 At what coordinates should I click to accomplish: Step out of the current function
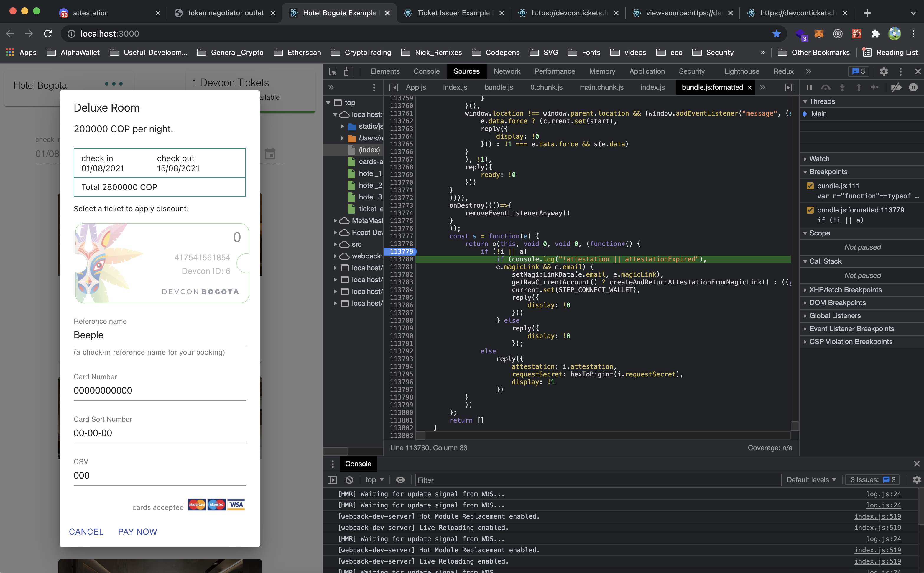859,87
